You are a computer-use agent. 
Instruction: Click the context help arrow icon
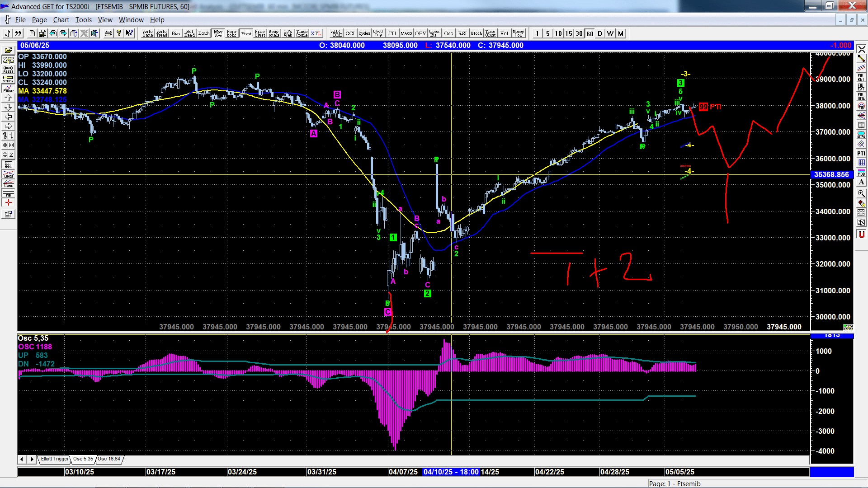pos(129,33)
